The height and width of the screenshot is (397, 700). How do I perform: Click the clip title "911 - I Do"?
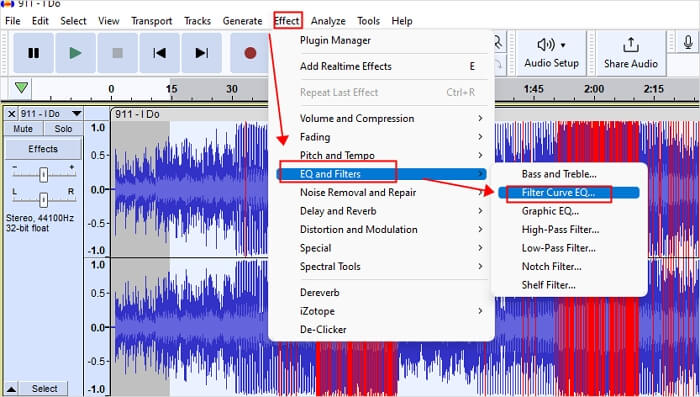coord(137,114)
